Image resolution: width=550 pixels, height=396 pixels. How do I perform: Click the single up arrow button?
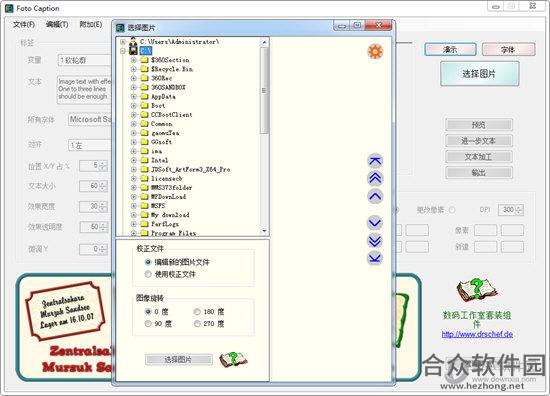(x=375, y=196)
